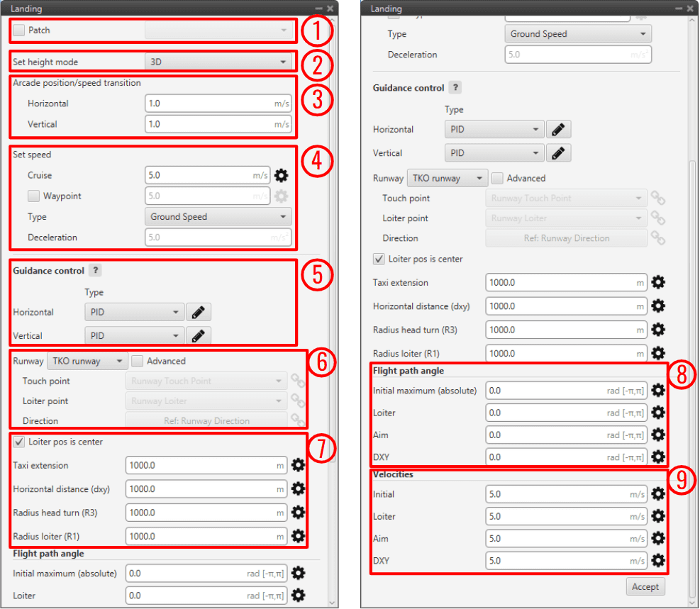Expand the Ground Speed type dropdown in left panel
Image resolution: width=700 pixels, height=609 pixels.
(218, 217)
